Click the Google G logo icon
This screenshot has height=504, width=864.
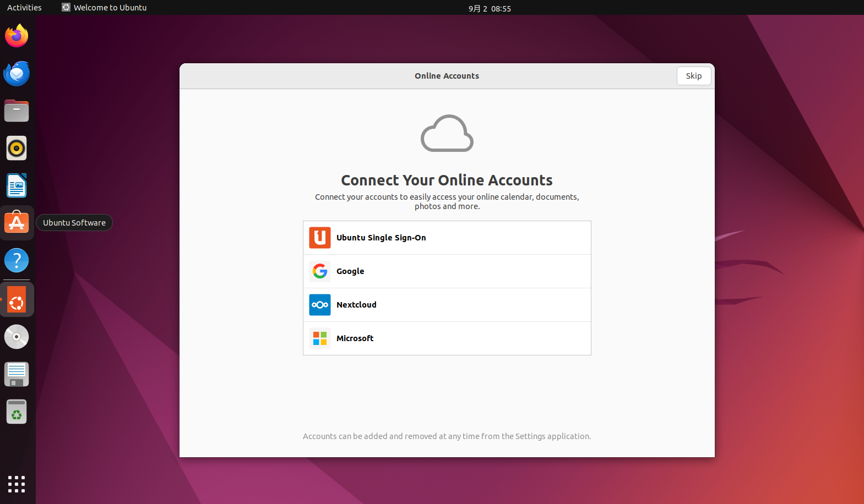point(320,271)
